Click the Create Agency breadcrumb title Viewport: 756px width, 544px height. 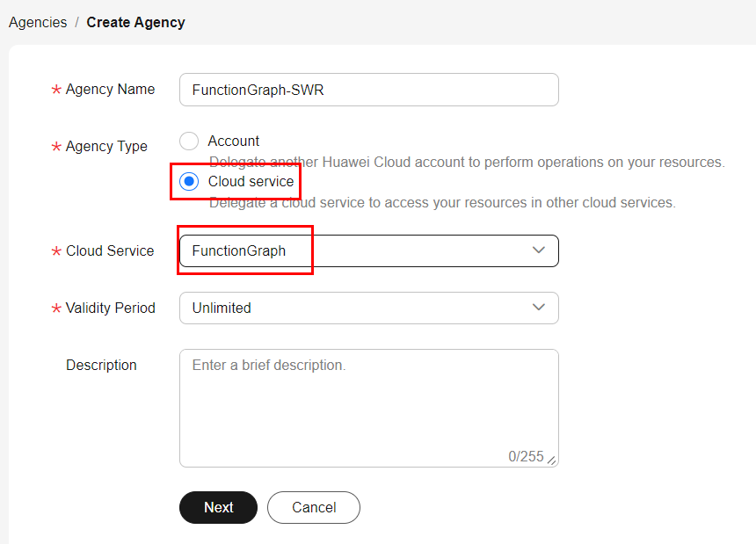pos(135,23)
